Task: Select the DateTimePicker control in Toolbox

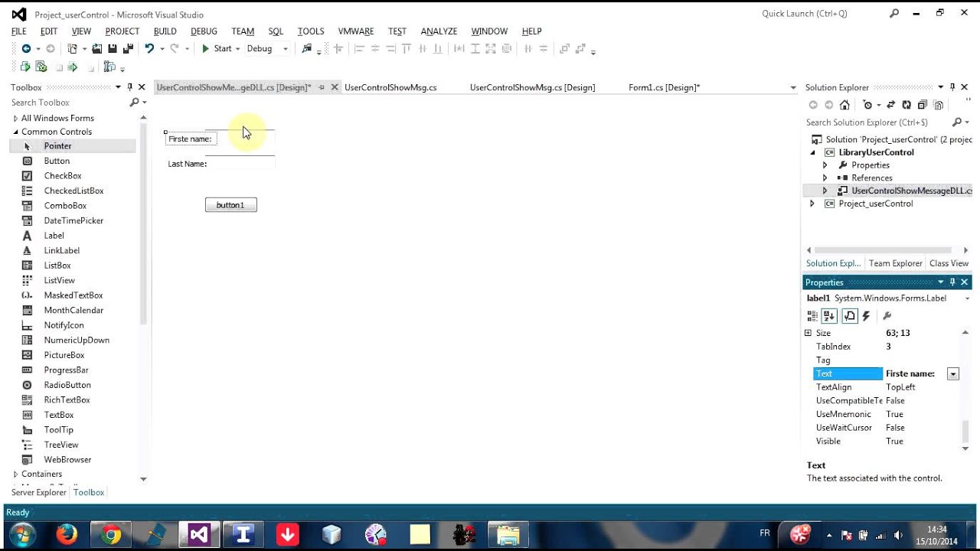Action: 73,220
